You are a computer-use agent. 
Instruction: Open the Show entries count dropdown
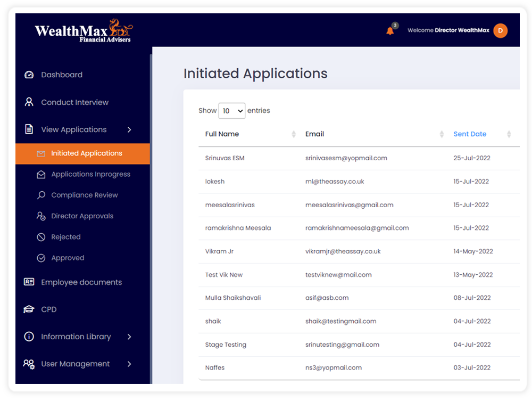(232, 111)
